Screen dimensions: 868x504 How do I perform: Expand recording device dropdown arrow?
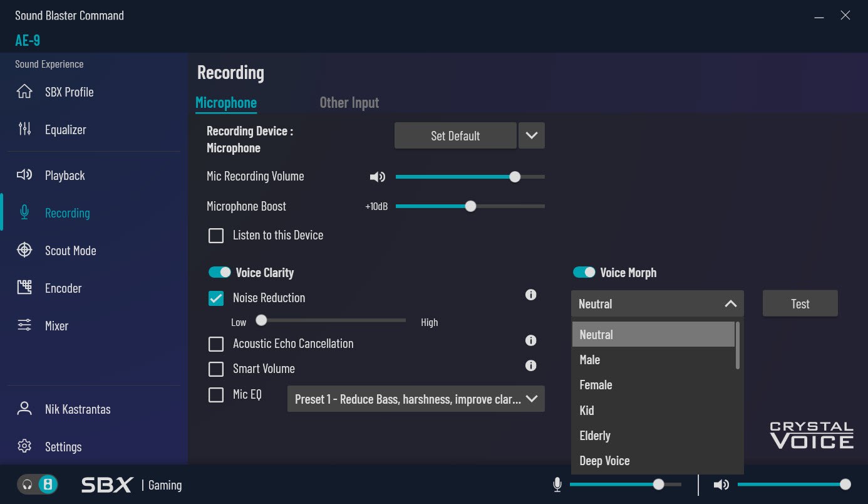[532, 135]
